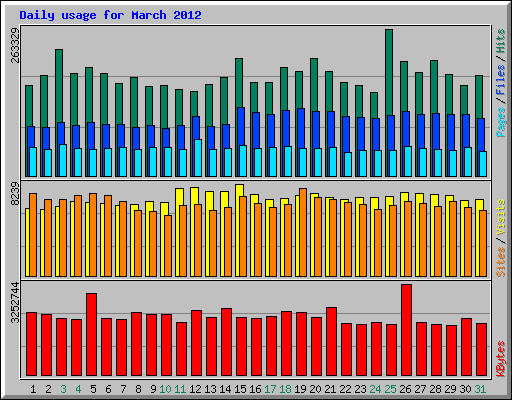
Task: Click the blue Files legend label
Action: click(501, 80)
